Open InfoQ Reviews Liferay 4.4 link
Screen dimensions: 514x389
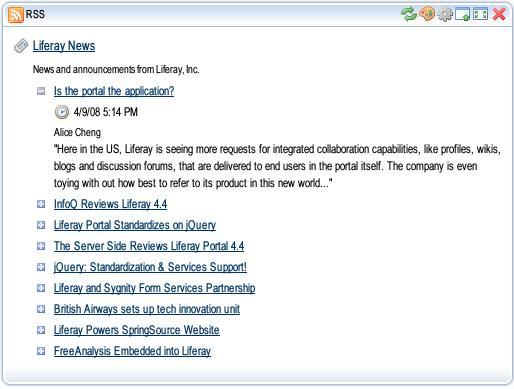[110, 204]
